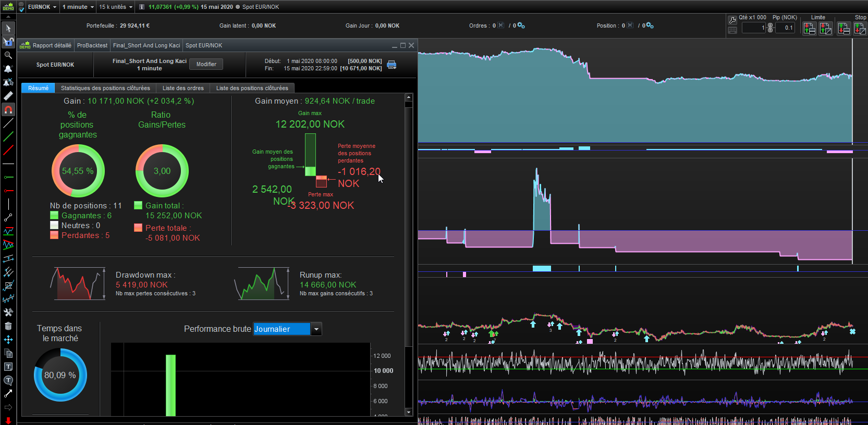This screenshot has width=868, height=425.
Task: Switch to Liste des ordres tab
Action: (183, 88)
